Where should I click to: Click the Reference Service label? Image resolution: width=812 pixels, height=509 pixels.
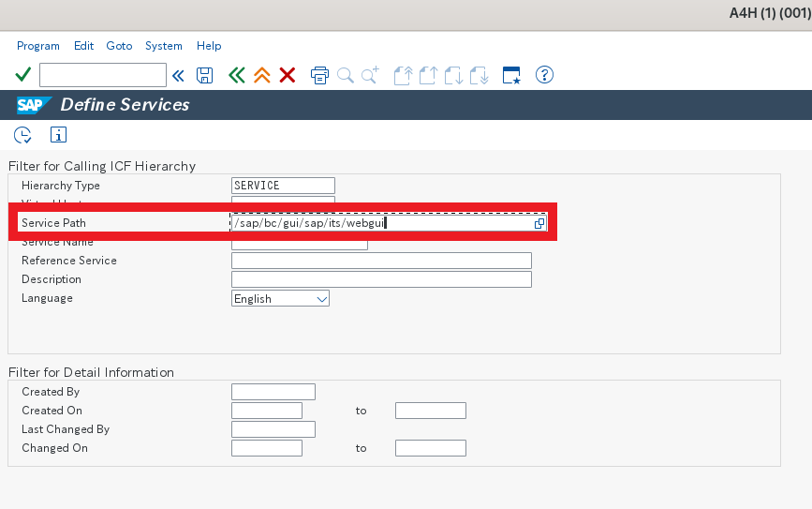coord(69,261)
